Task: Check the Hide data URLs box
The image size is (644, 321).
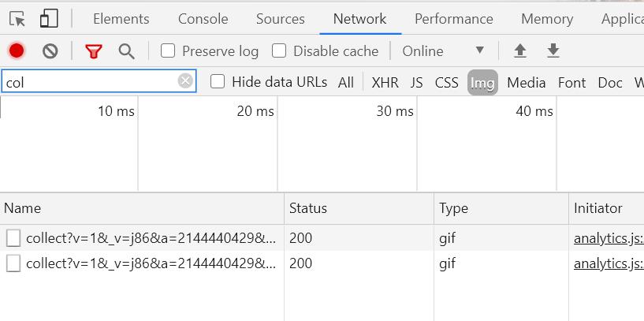Action: (x=218, y=81)
